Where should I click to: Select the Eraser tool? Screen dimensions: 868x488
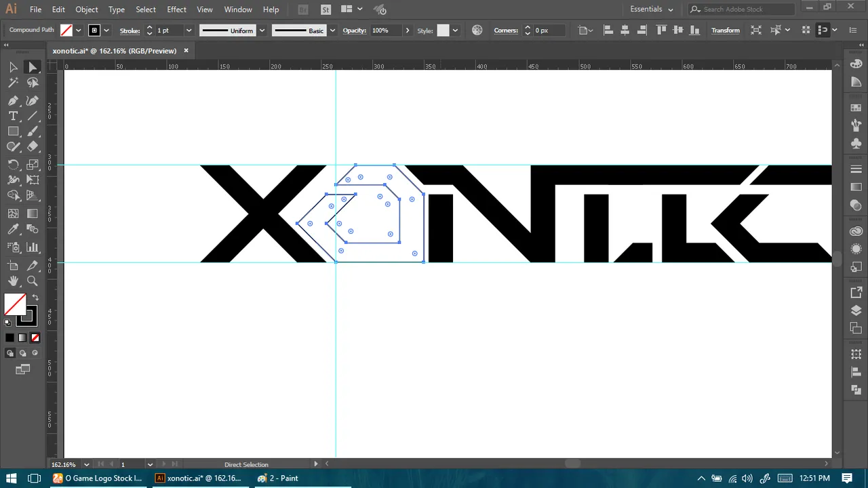(x=32, y=146)
